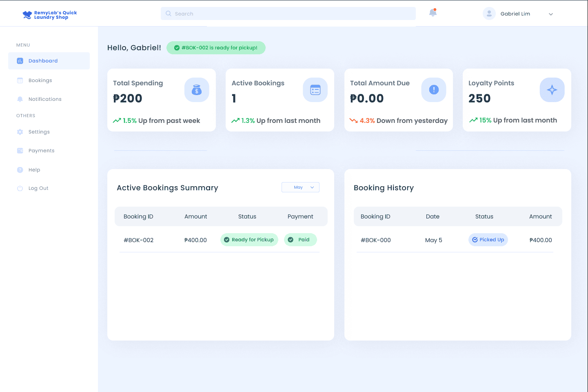Click the RemyLab's Quick Laundry Shop logo
Screen dimensions: 588x392
point(50,15)
